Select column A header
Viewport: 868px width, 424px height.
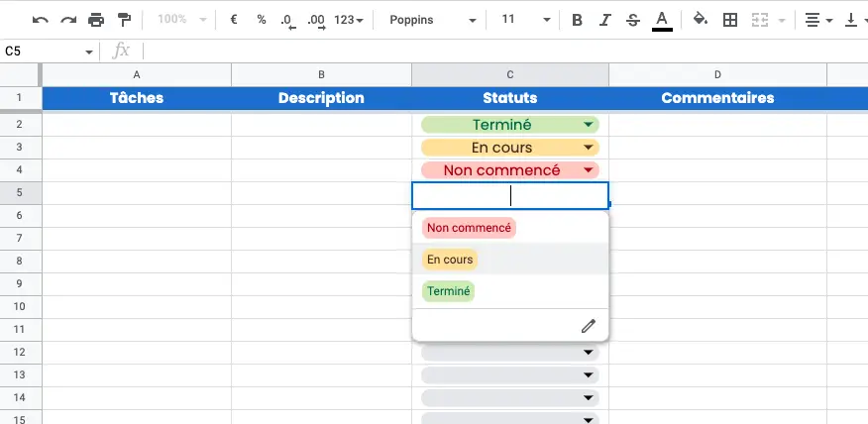point(137,74)
